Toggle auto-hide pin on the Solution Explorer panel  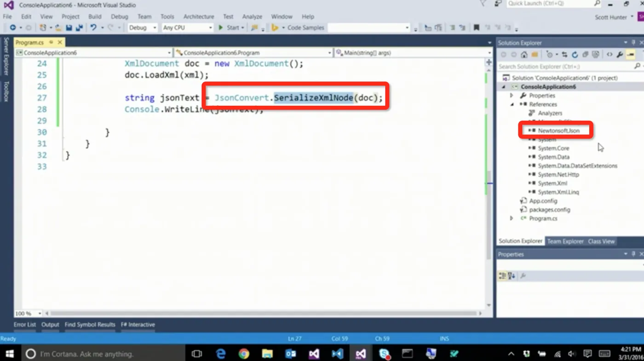[633, 43]
